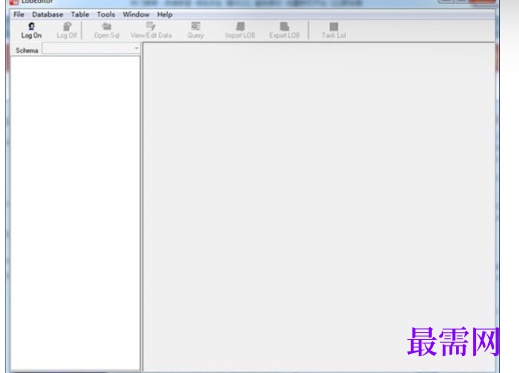Viewport: 519px width, 373px height.
Task: Click inside the empty schema objects panel
Action: tap(75, 213)
